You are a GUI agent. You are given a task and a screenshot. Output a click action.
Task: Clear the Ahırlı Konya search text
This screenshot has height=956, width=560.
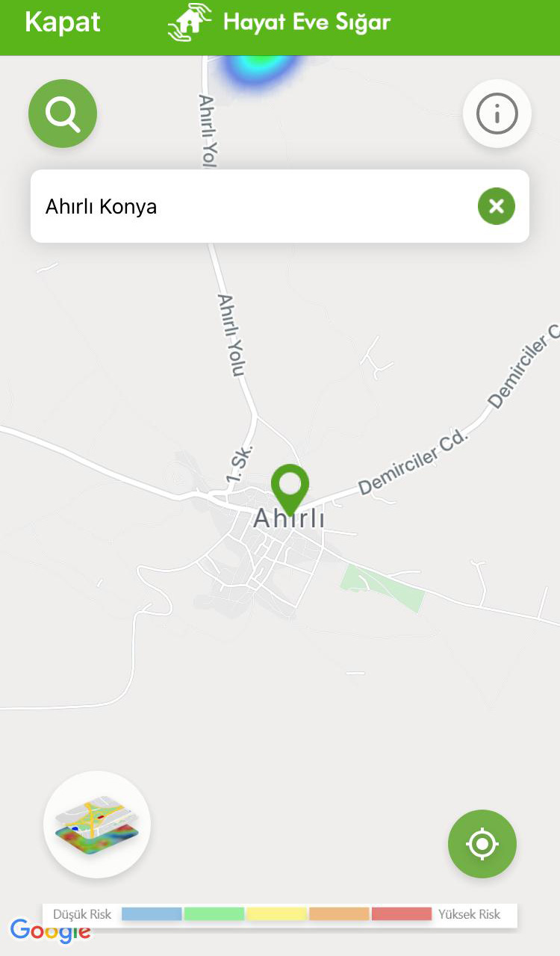tap(497, 206)
